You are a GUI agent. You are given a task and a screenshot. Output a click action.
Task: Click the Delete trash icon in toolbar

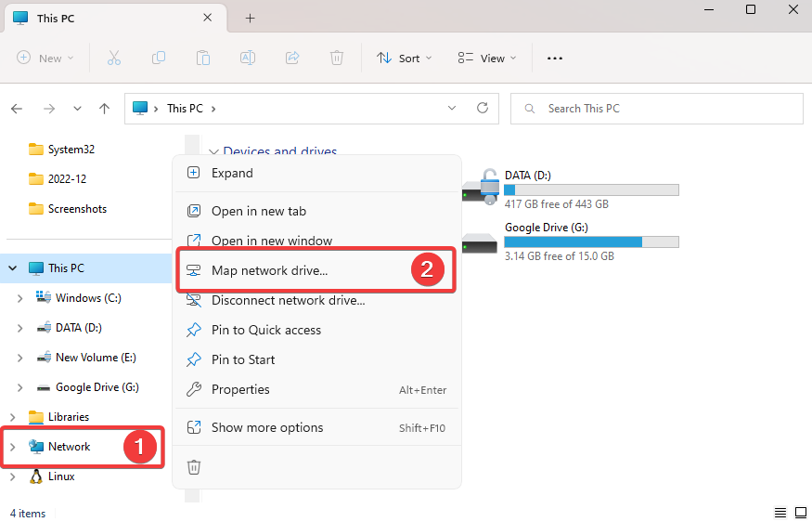point(337,58)
